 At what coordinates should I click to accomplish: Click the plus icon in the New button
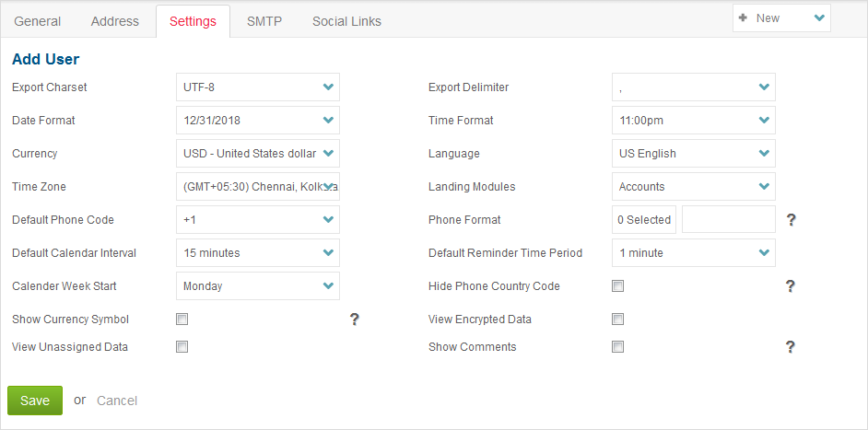(x=743, y=17)
